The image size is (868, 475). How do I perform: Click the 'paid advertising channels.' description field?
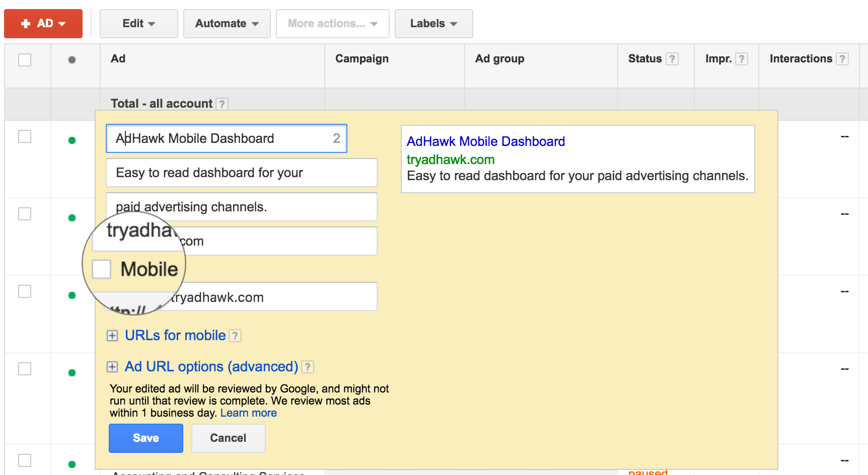tap(242, 207)
